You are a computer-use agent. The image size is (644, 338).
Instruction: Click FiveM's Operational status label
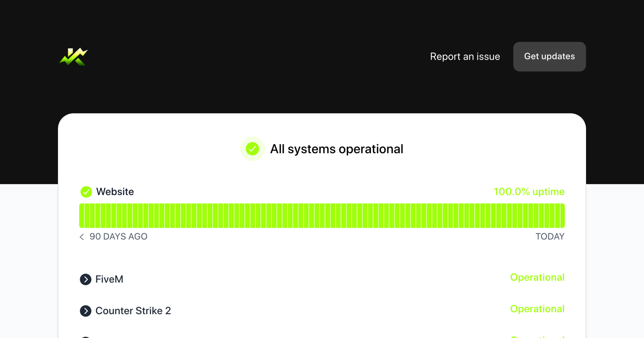[537, 277]
